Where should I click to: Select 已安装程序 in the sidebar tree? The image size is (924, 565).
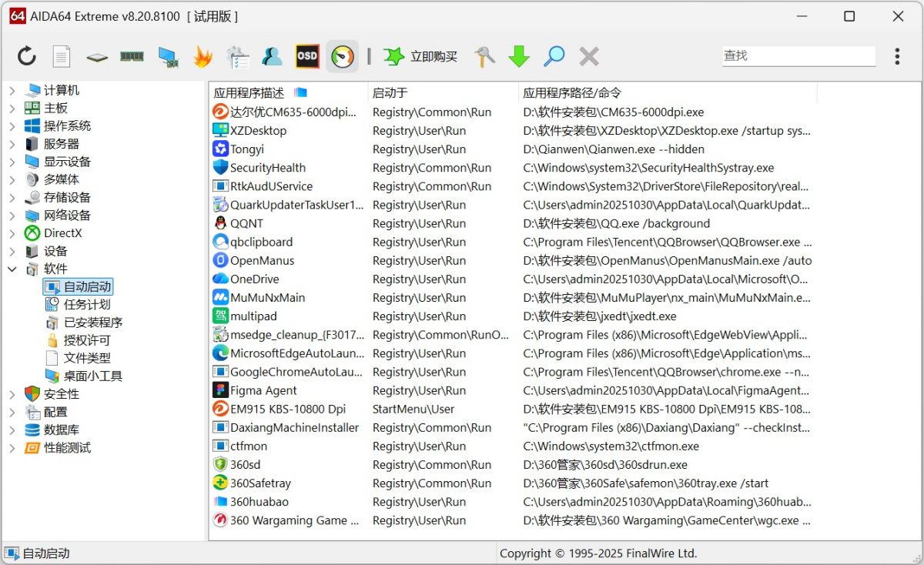tap(92, 323)
